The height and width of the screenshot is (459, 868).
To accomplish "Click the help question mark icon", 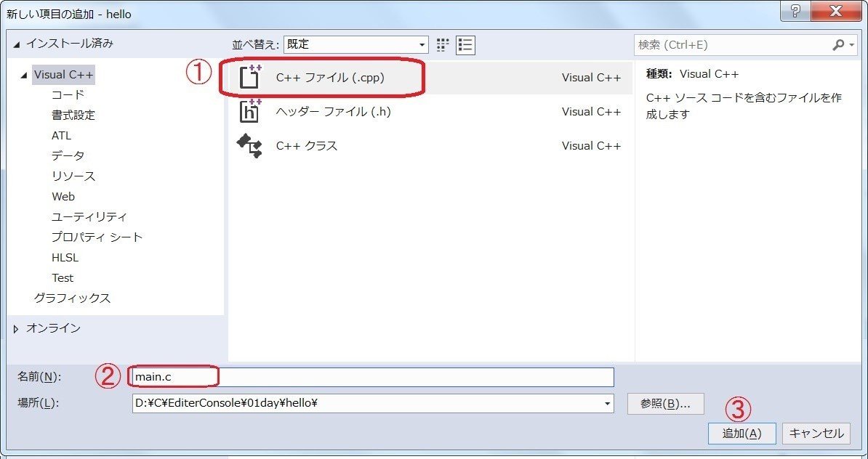I will [x=796, y=12].
